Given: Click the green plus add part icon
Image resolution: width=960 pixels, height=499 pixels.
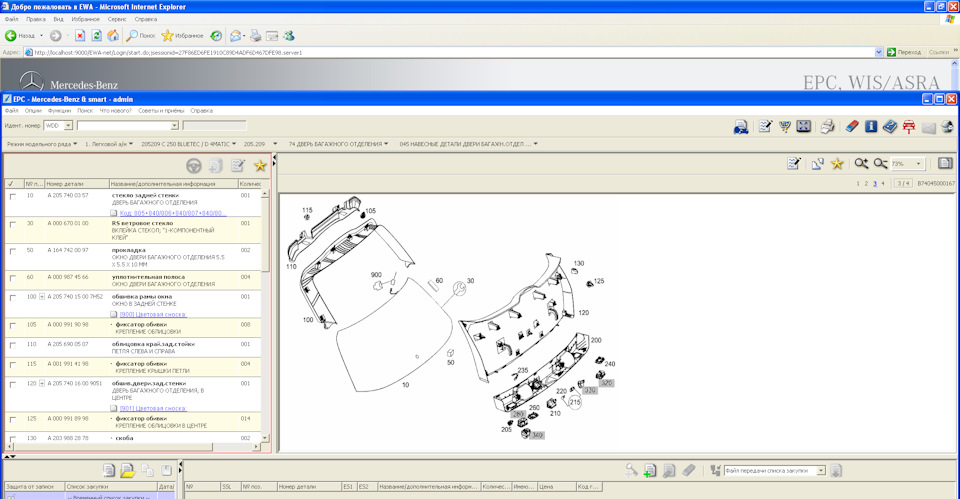Looking at the screenshot, I should pyautogui.click(x=650, y=470).
